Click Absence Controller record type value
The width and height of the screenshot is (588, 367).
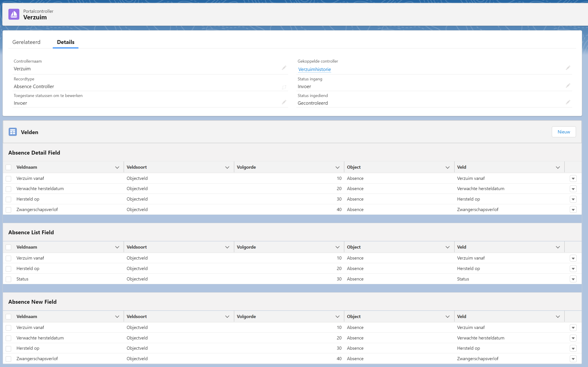[34, 87]
